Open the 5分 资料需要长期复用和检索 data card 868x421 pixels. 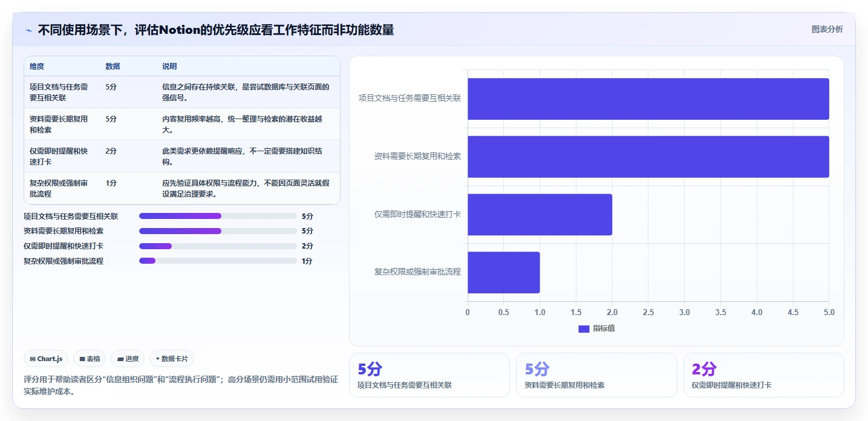click(596, 375)
